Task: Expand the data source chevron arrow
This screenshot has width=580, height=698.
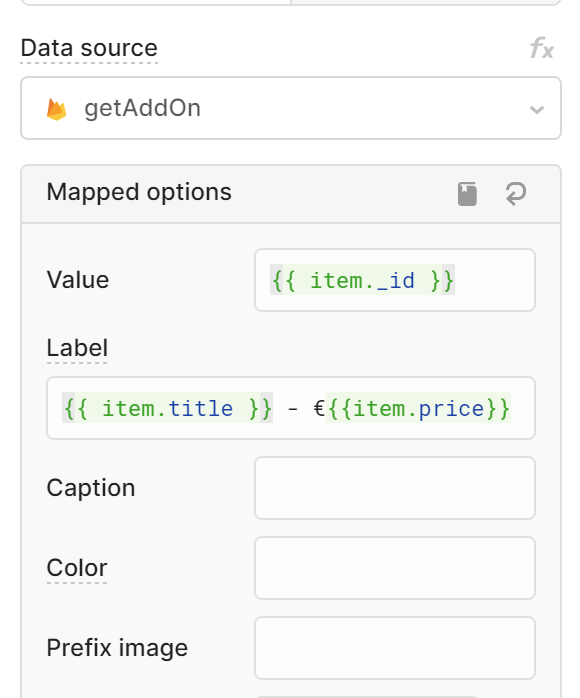Action: pos(537,110)
